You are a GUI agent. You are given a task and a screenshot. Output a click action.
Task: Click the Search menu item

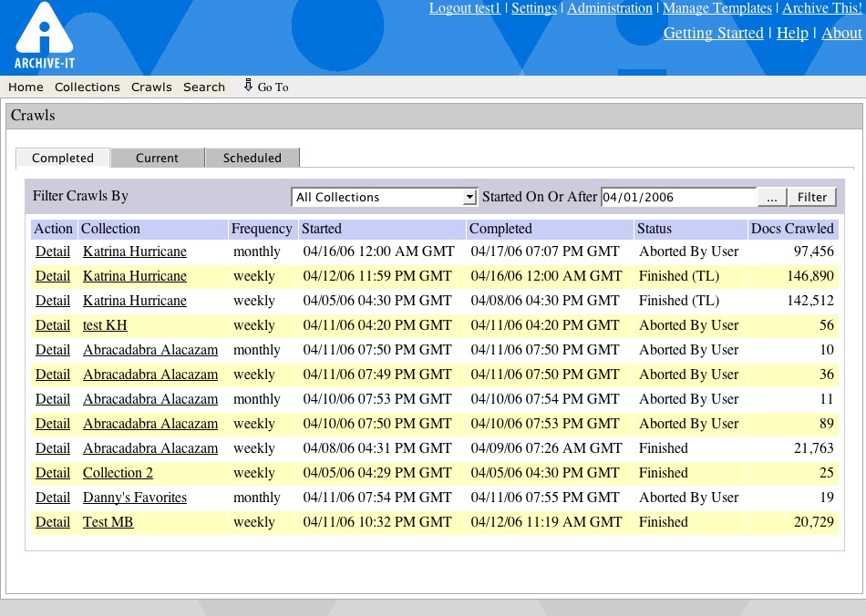pyautogui.click(x=203, y=87)
